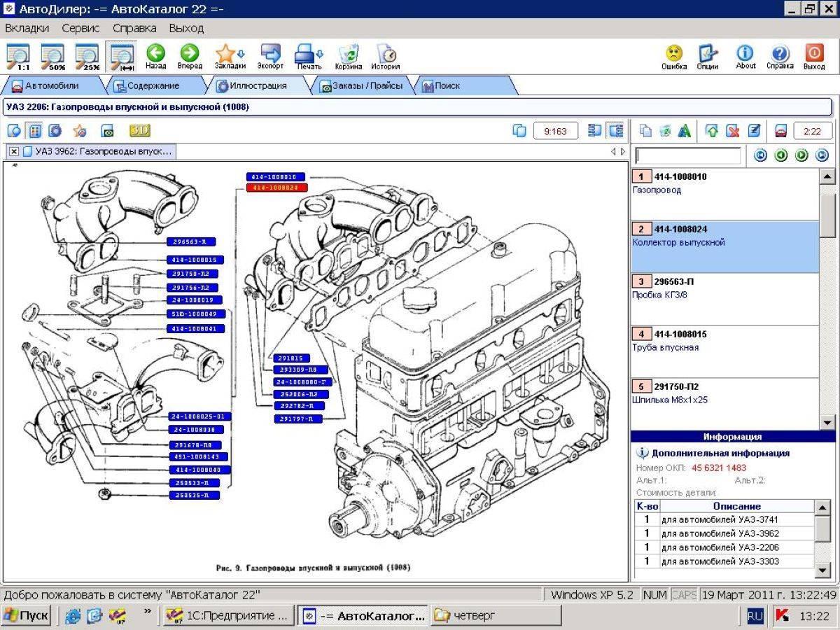Viewport: 840px width, 630px height.
Task: Click the RU language indicator in tray
Action: 755,616
